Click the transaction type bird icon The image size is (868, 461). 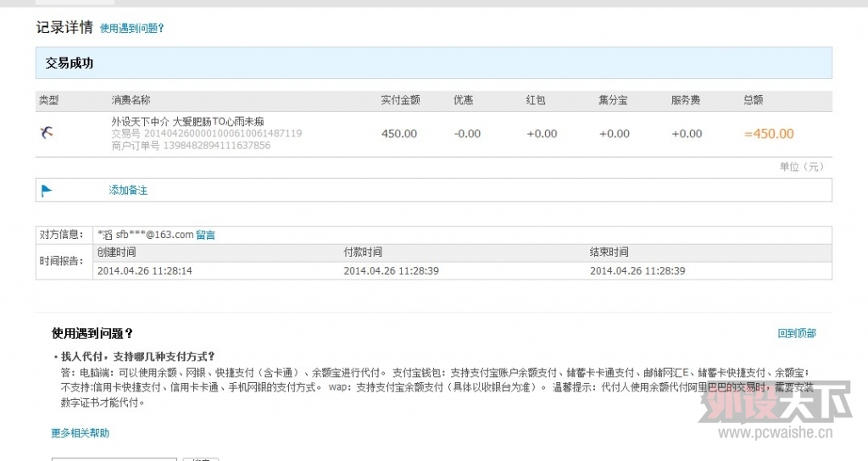[47, 132]
